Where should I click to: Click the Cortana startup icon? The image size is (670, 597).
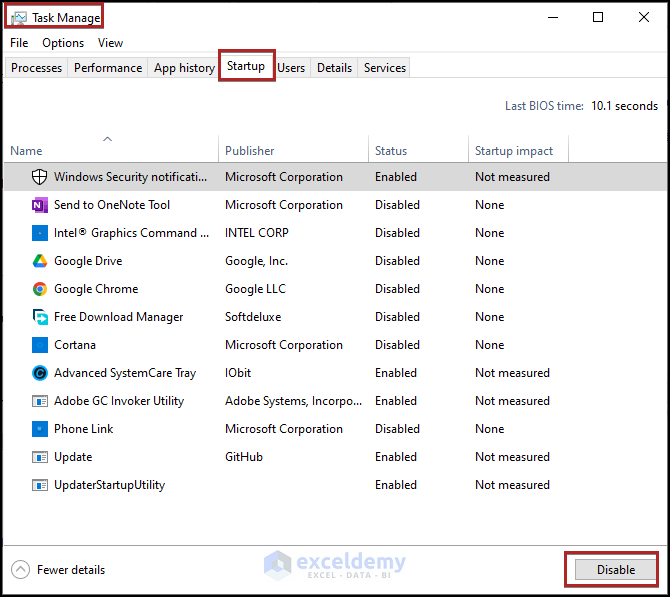[40, 345]
